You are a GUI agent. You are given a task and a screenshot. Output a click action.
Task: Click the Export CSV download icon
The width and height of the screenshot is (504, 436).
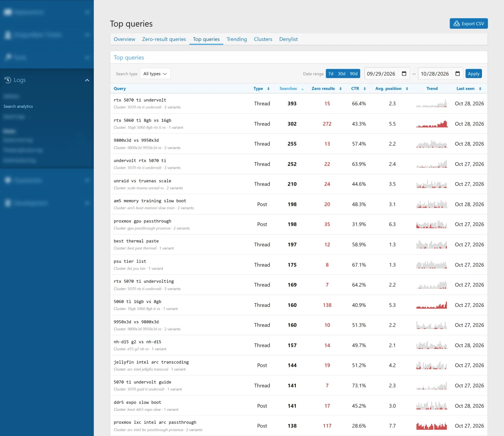coord(457,24)
